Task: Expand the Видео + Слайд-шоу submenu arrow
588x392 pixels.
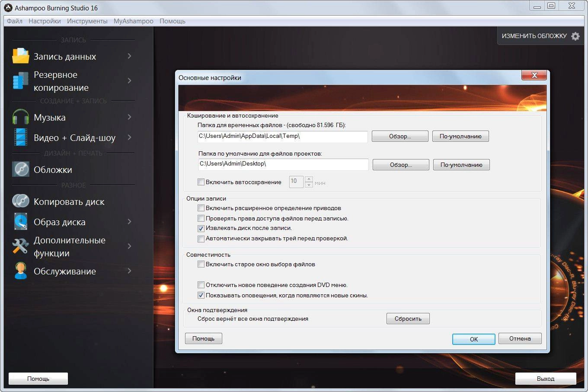Action: (x=129, y=137)
